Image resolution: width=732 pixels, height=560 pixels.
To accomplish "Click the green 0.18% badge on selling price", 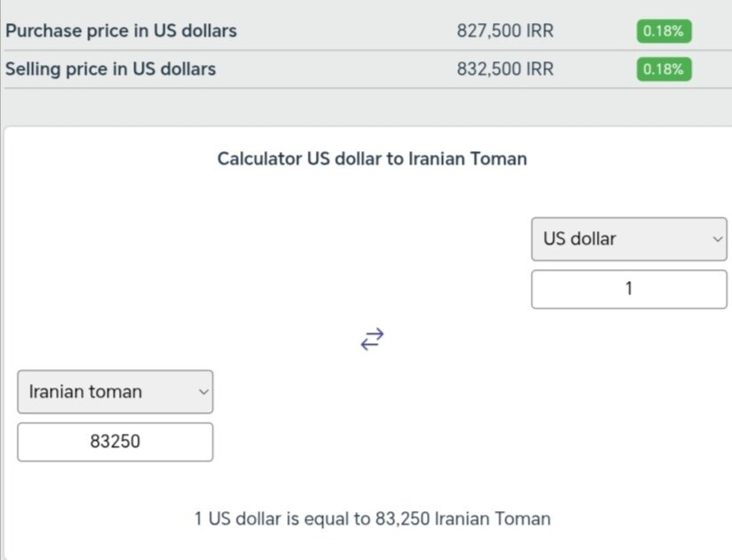I will pos(664,68).
